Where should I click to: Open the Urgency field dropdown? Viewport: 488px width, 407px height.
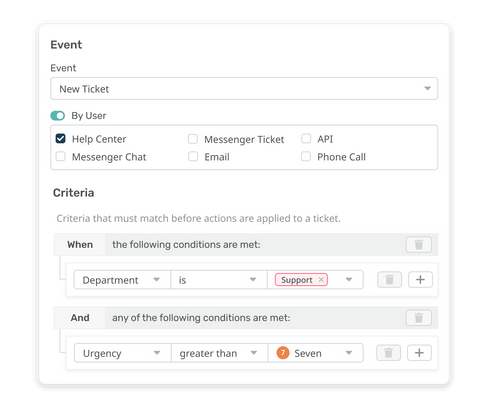click(123, 353)
